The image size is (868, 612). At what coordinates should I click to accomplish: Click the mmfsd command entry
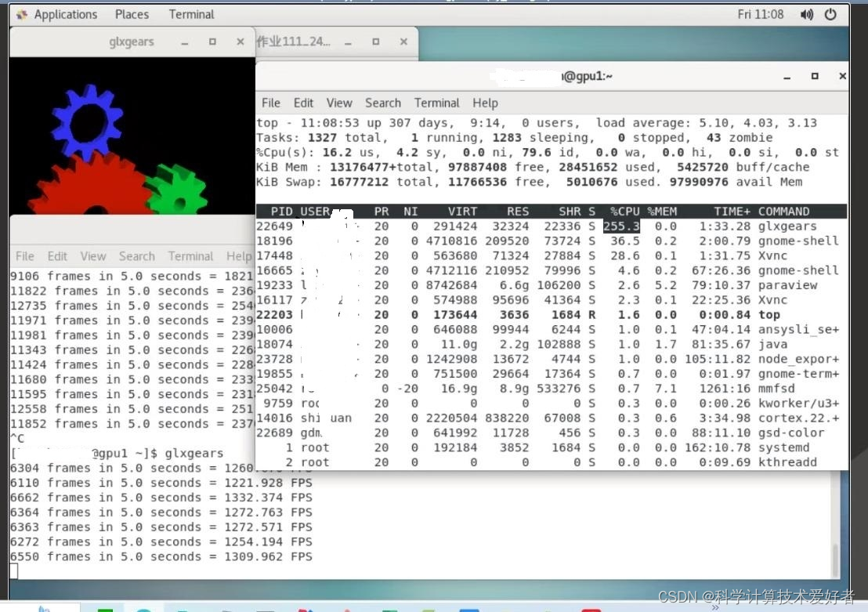tap(776, 388)
